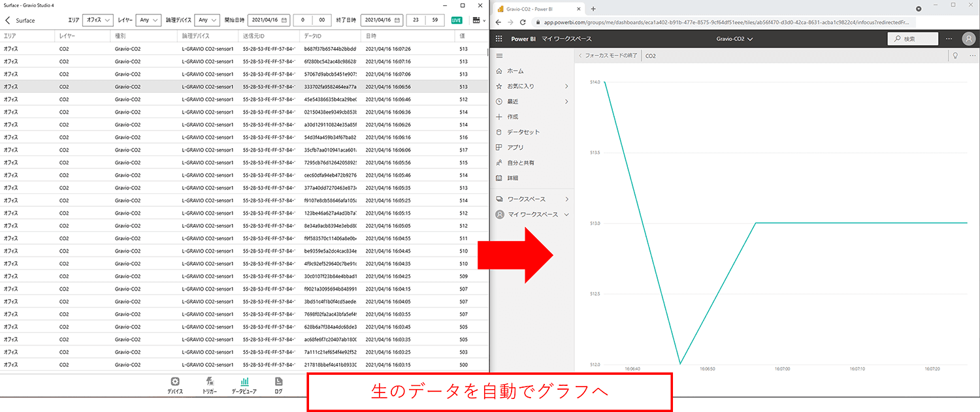Open the ログ tab in Gravio Studio

pos(279,386)
